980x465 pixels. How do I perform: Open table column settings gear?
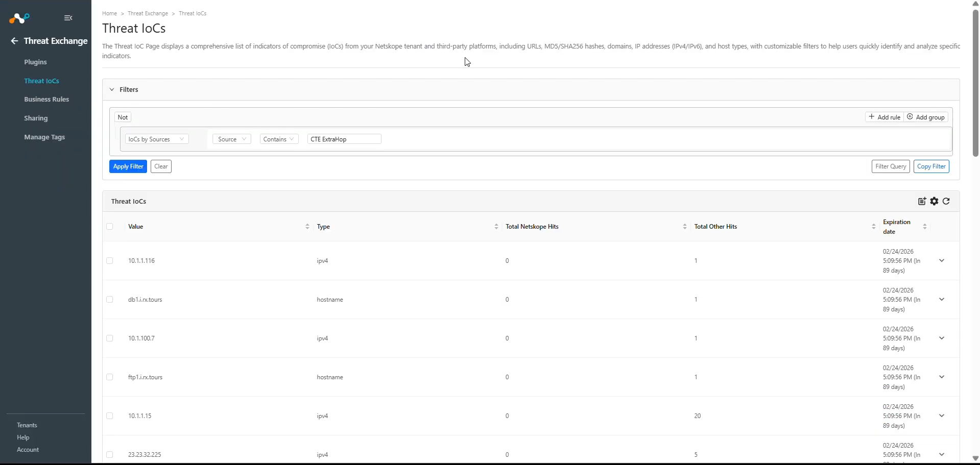click(934, 201)
